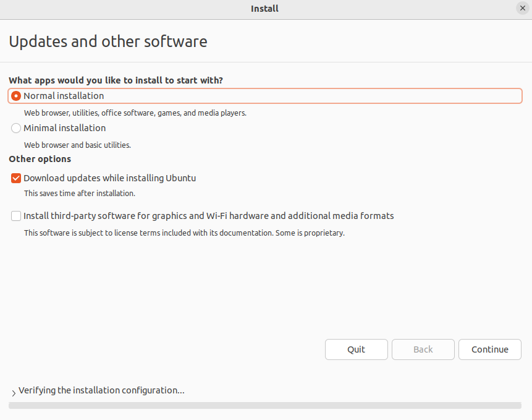Expand the Verifying installation configuration details

14,393
